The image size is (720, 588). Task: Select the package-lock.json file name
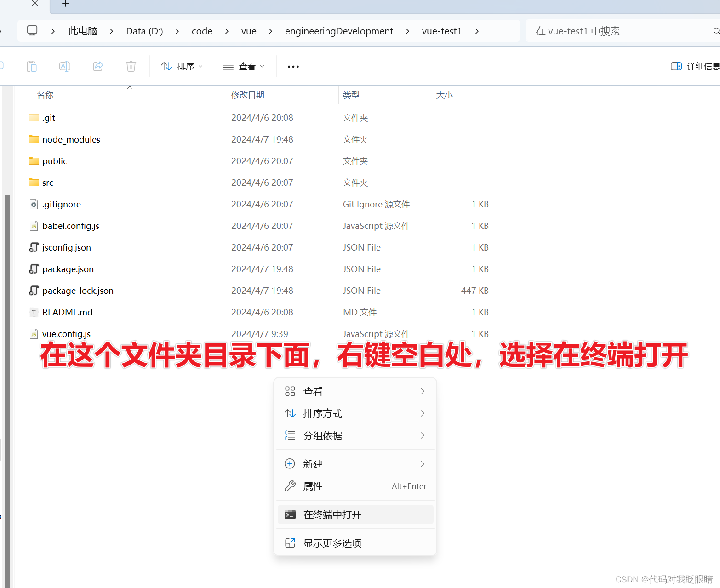point(78,291)
